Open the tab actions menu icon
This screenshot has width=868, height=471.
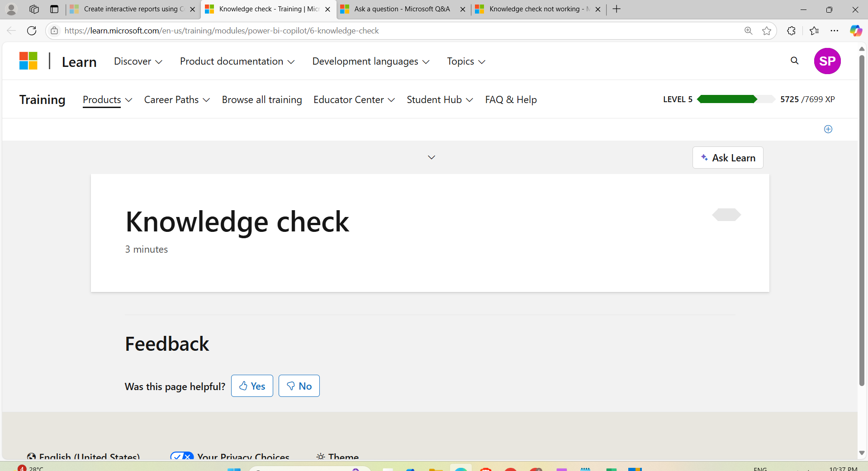click(x=54, y=9)
